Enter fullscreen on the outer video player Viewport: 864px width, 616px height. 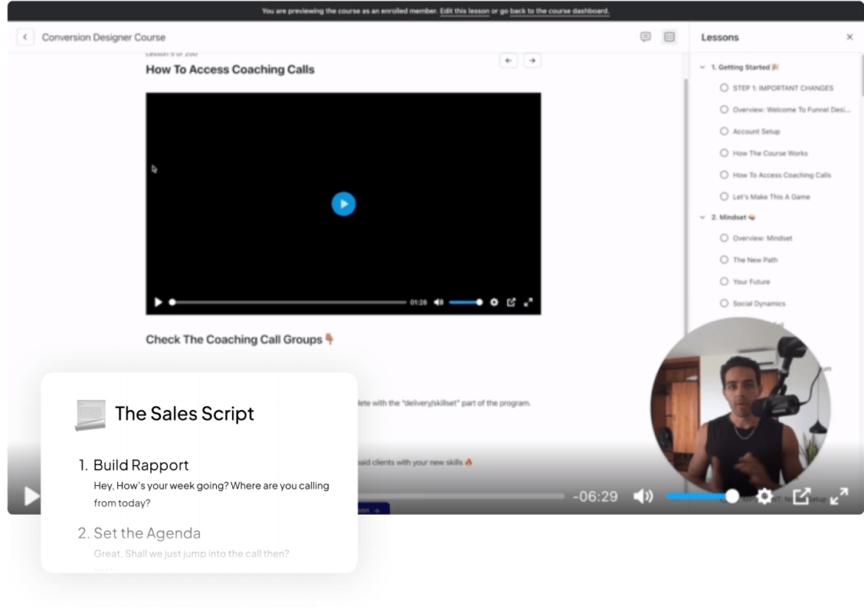[x=839, y=496]
